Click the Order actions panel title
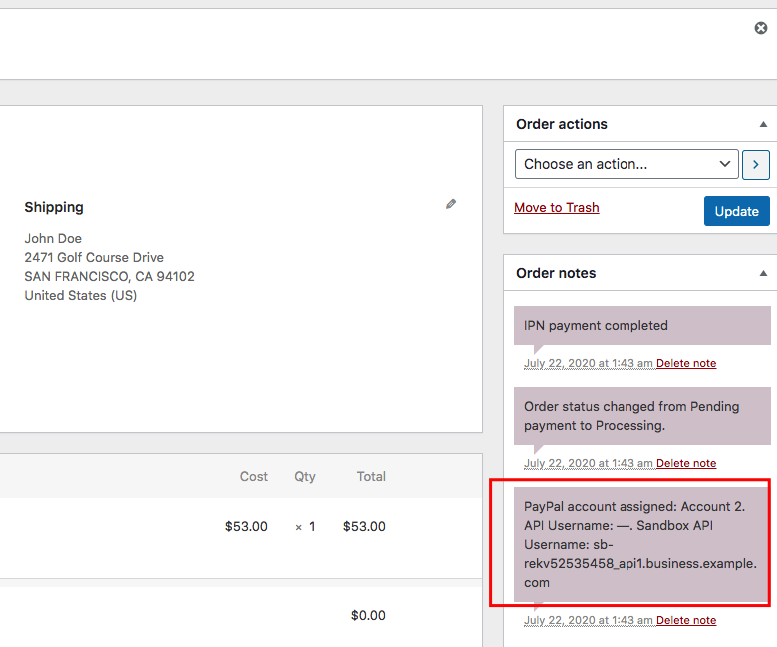 pyautogui.click(x=562, y=124)
